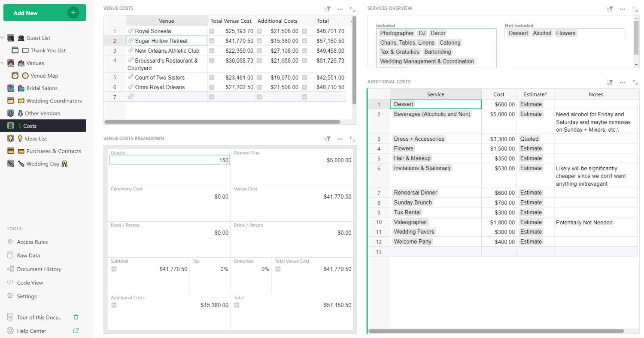Open sort and filter for Services Overview

(610, 9)
